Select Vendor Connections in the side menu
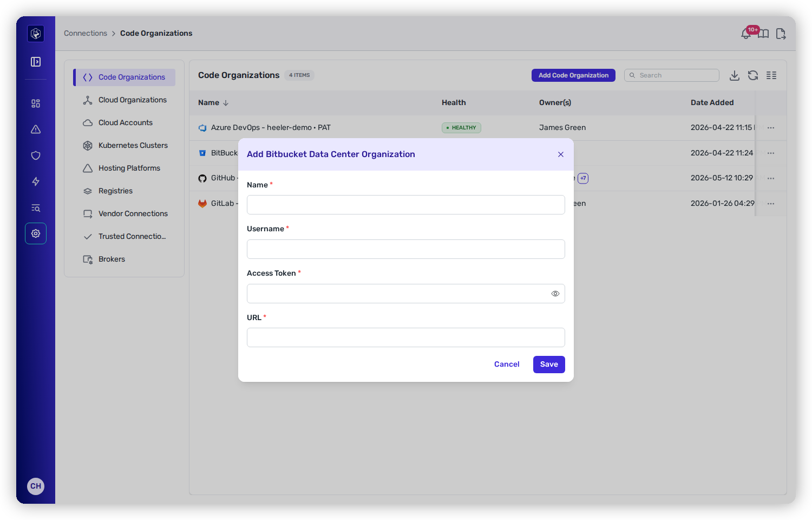 (125, 214)
